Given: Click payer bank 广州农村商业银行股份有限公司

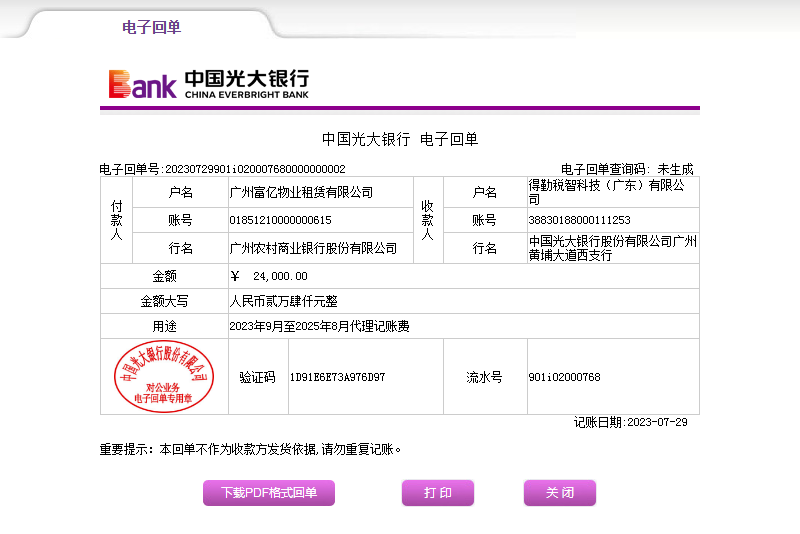Looking at the screenshot, I should pyautogui.click(x=313, y=248).
